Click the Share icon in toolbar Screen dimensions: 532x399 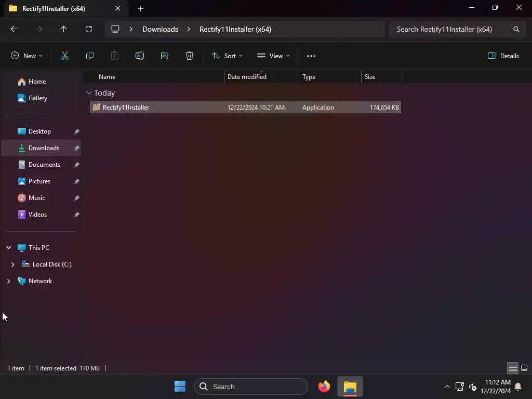[x=165, y=56]
